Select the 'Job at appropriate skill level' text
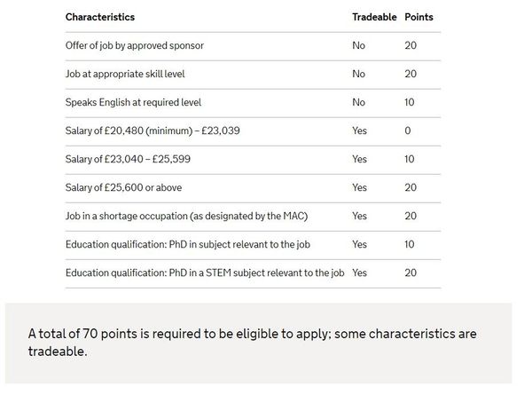 click(125, 74)
